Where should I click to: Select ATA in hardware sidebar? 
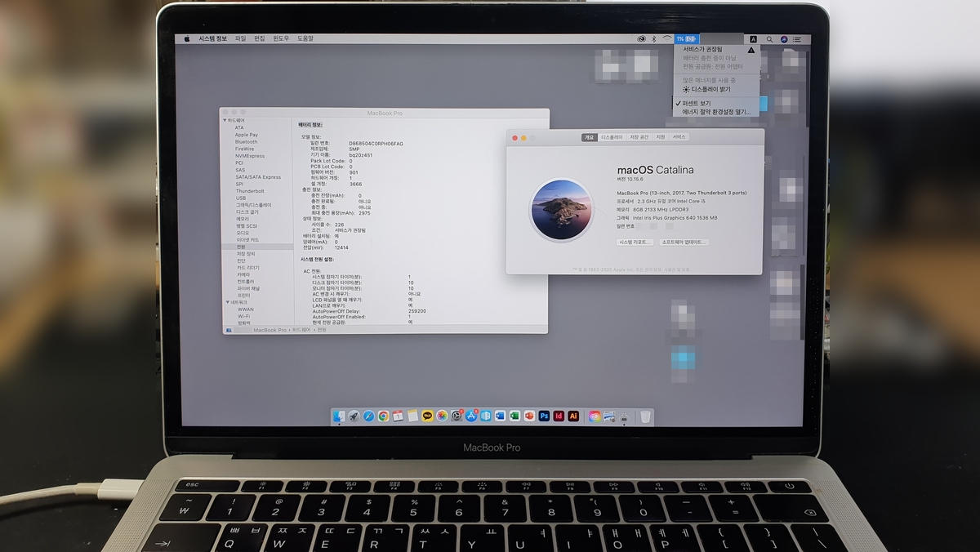tap(239, 127)
